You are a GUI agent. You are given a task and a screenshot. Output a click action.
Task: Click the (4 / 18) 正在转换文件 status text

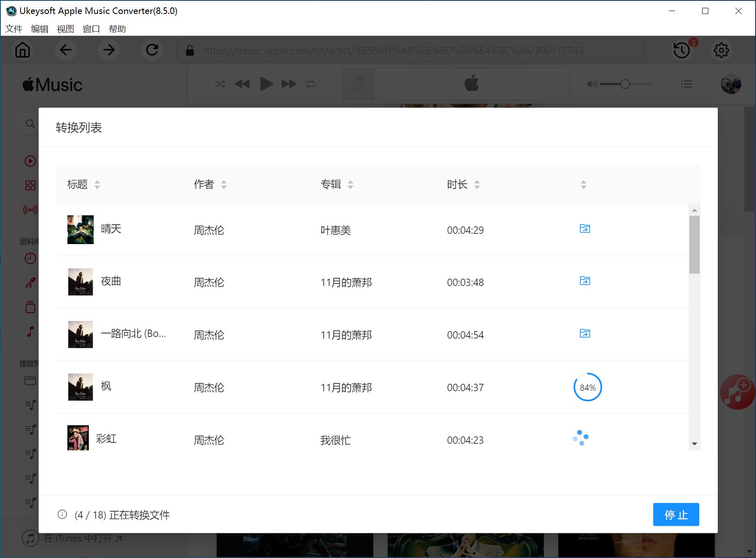pos(122,515)
